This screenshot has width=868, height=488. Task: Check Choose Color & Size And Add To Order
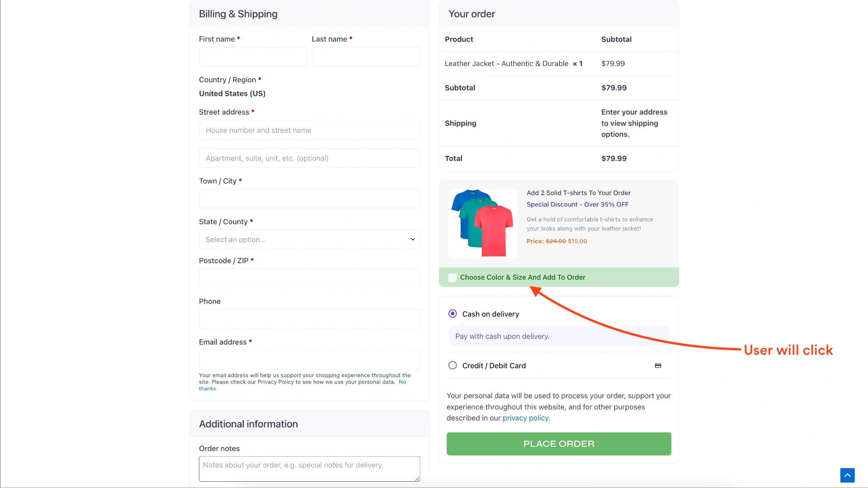(452, 277)
